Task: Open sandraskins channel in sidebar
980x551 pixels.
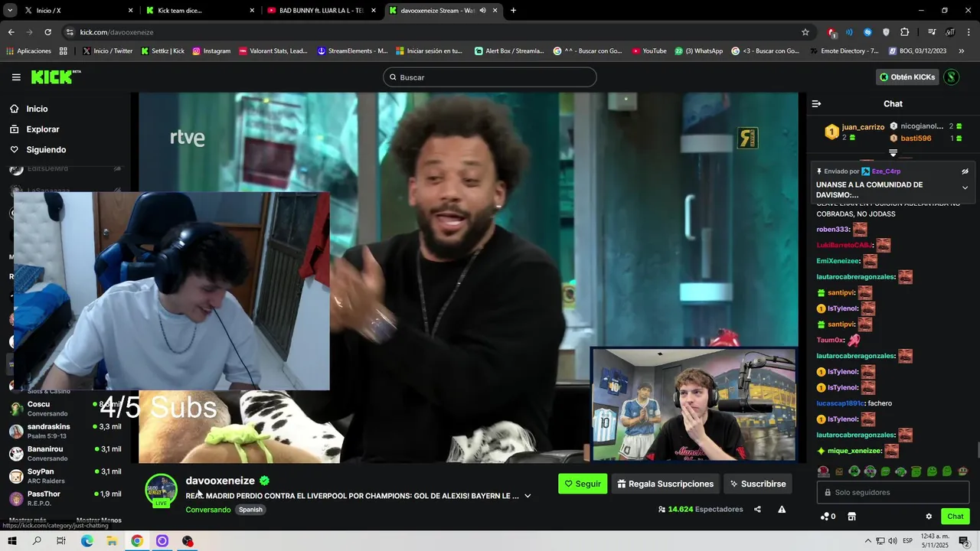Action: pos(65,431)
